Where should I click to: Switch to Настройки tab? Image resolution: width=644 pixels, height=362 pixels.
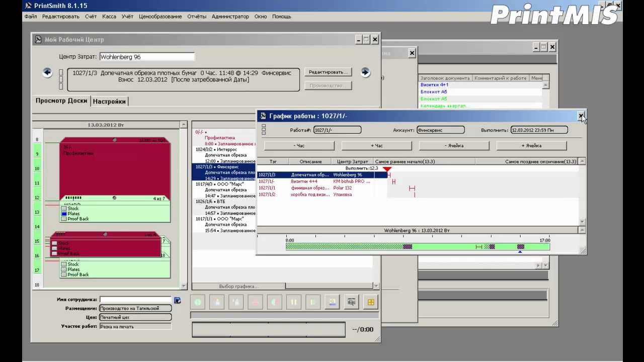[x=109, y=101]
